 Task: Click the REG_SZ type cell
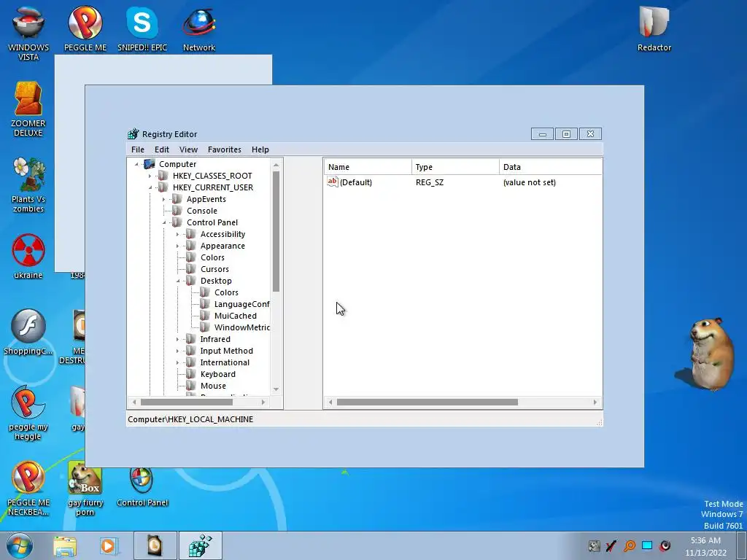pyautogui.click(x=429, y=182)
